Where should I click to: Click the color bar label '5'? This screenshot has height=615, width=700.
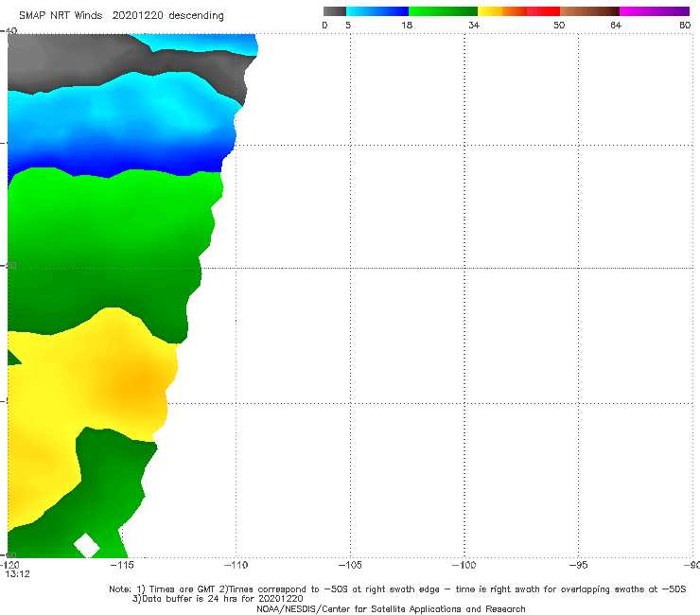click(x=348, y=25)
